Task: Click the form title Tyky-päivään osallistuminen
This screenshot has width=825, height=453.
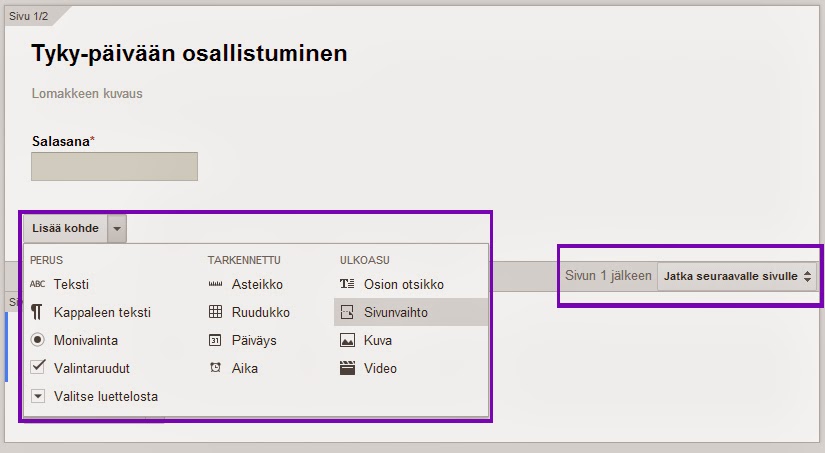Action: (x=189, y=54)
